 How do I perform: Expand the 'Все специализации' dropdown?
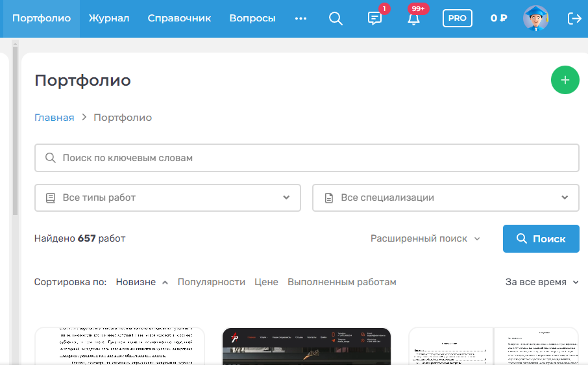pos(445,197)
